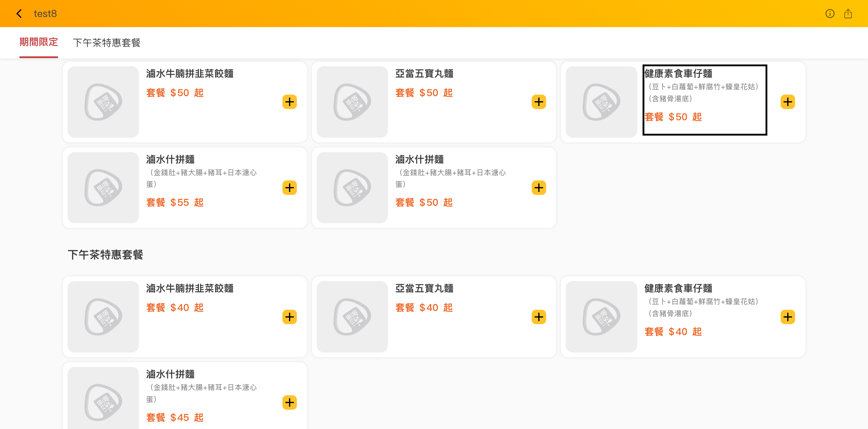Viewport: 868px width, 429px height.
Task: Click the $55 滷水什拼麵 placeholder image
Action: click(x=103, y=188)
